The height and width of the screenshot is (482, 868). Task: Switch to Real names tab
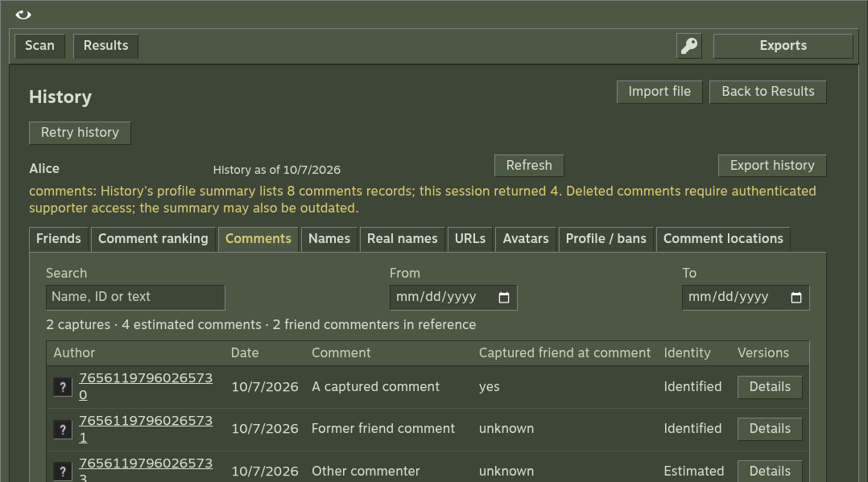click(403, 239)
